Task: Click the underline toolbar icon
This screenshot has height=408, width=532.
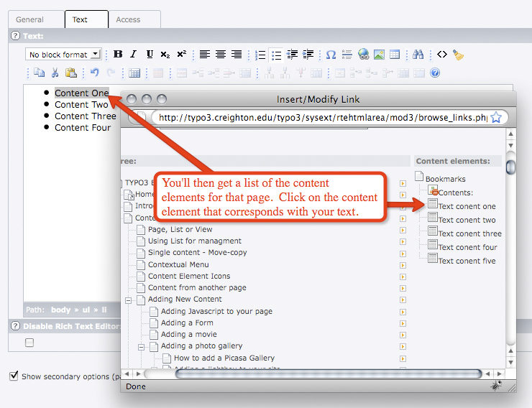Action: click(150, 55)
